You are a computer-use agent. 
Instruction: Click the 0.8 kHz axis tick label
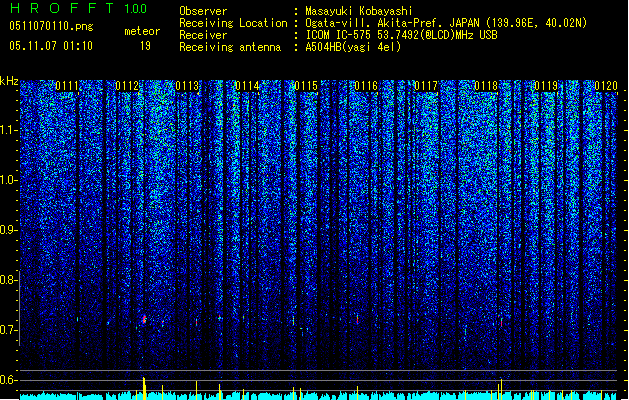8,280
